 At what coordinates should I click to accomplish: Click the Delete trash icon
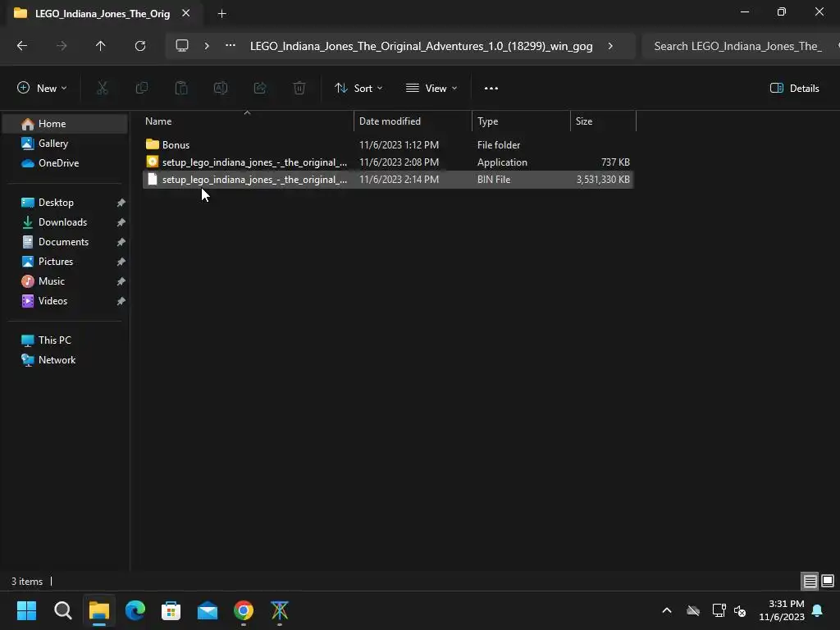click(299, 89)
